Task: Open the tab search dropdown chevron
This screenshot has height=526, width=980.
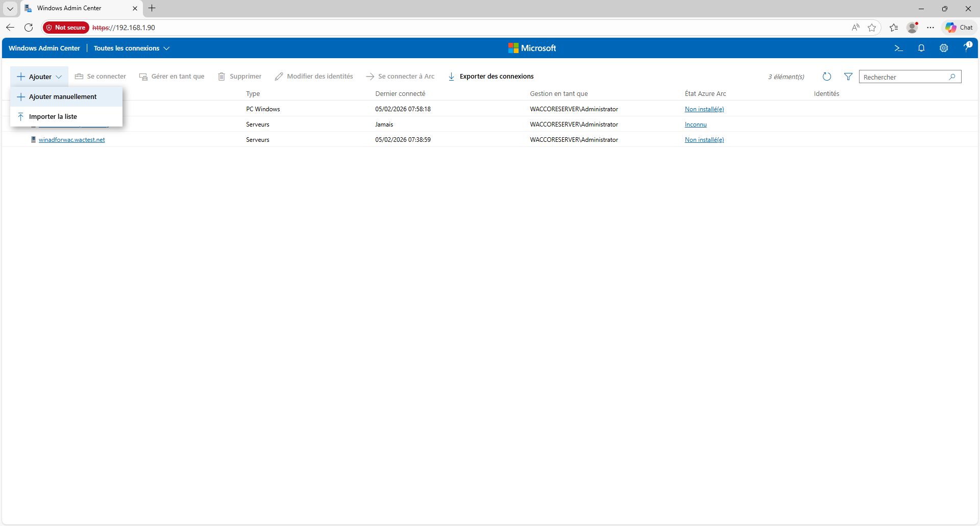Action: pyautogui.click(x=10, y=8)
